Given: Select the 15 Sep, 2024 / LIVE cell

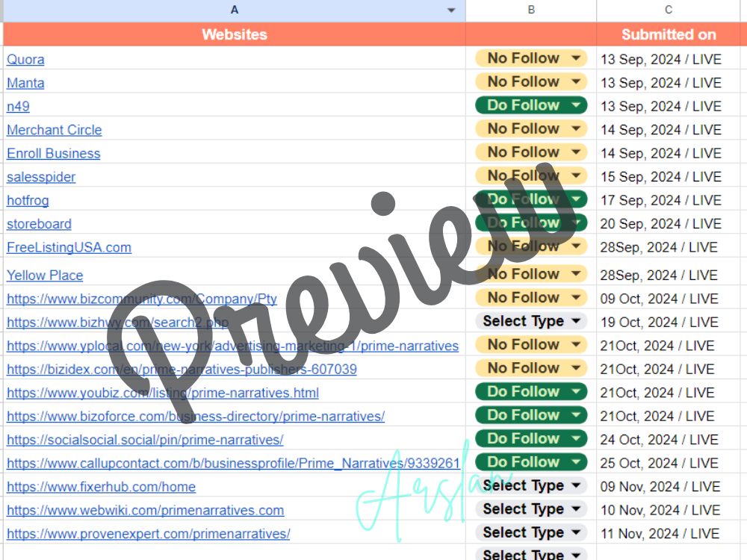Looking at the screenshot, I should coord(669,177).
